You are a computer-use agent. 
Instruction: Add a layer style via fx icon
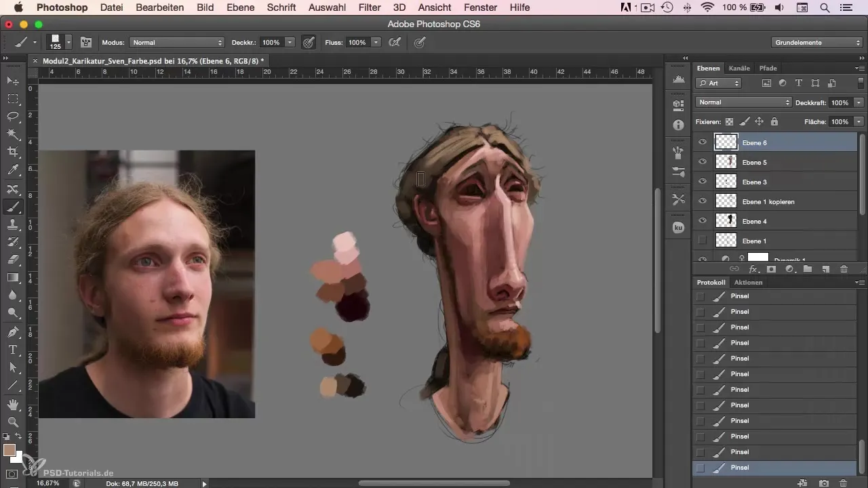tap(753, 269)
